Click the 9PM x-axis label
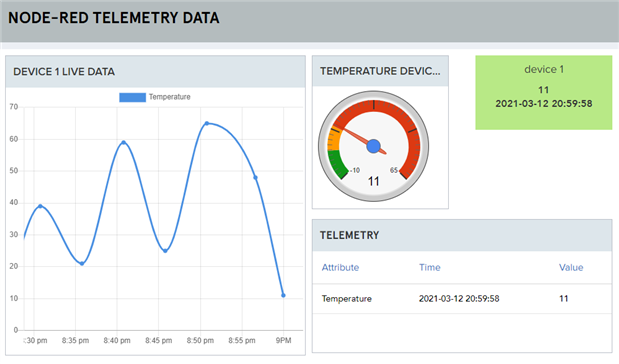The width and height of the screenshot is (619, 364). click(283, 341)
